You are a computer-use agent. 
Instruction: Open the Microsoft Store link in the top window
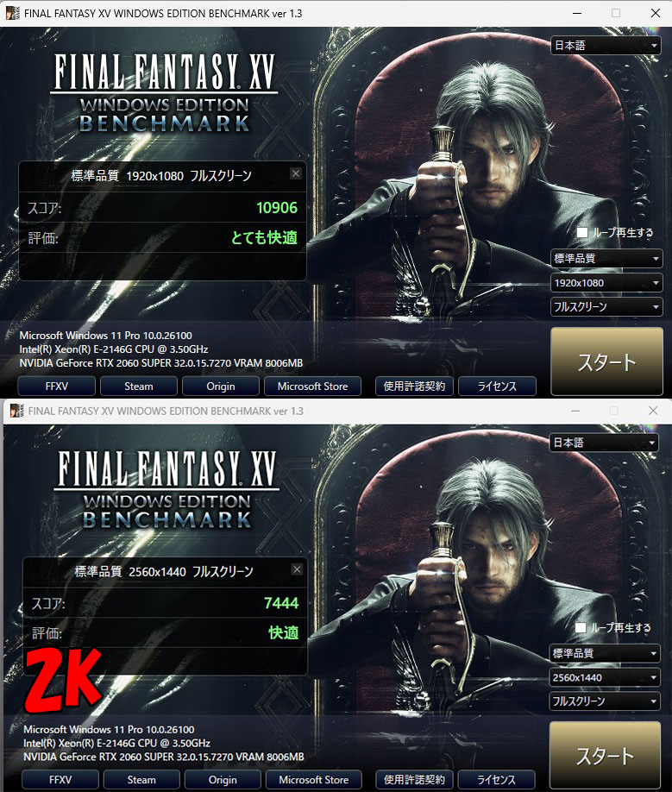click(312, 387)
